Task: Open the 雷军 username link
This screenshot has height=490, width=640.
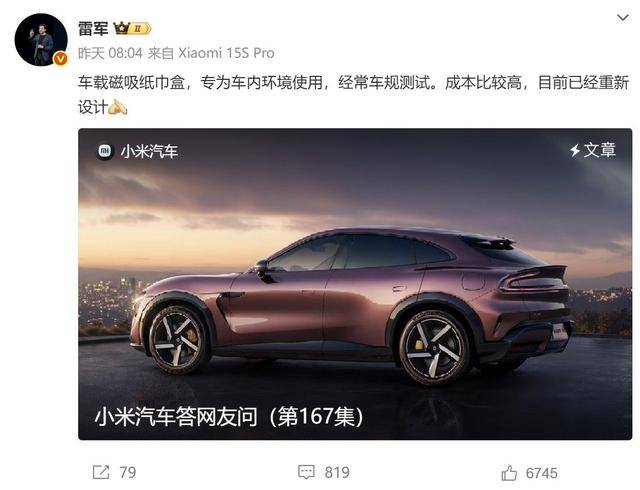Action: (93, 29)
